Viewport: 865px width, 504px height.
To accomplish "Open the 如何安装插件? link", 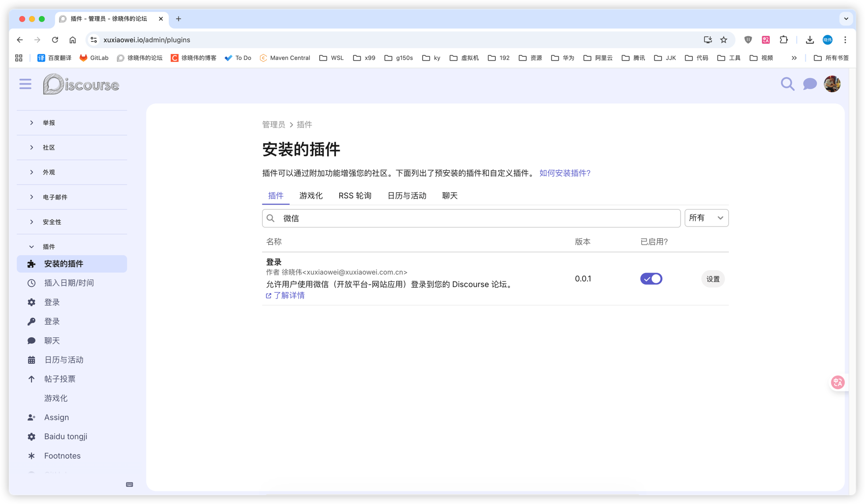I will tap(564, 173).
